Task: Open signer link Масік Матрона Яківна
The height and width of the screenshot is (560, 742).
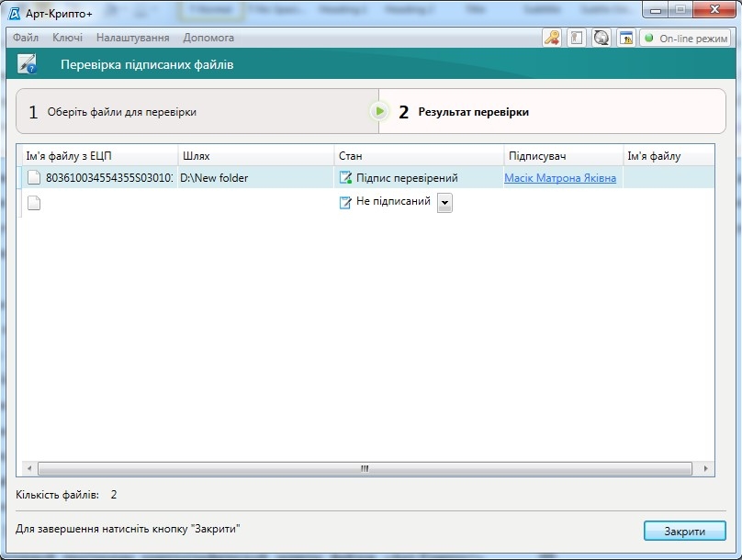Action: pyautogui.click(x=560, y=178)
